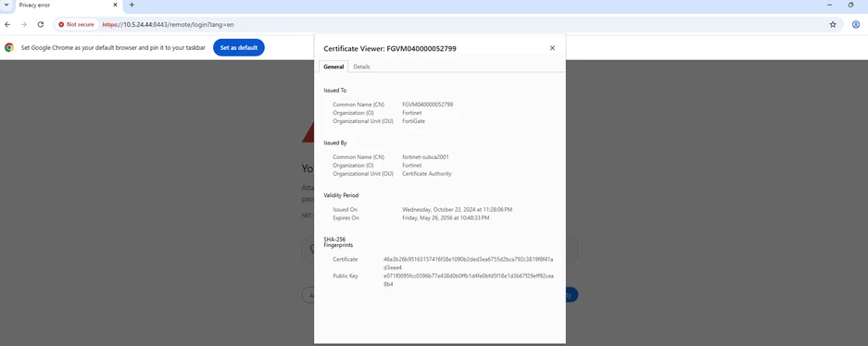Close the Privacy error tab
The height and width of the screenshot is (346, 868).
115,5
